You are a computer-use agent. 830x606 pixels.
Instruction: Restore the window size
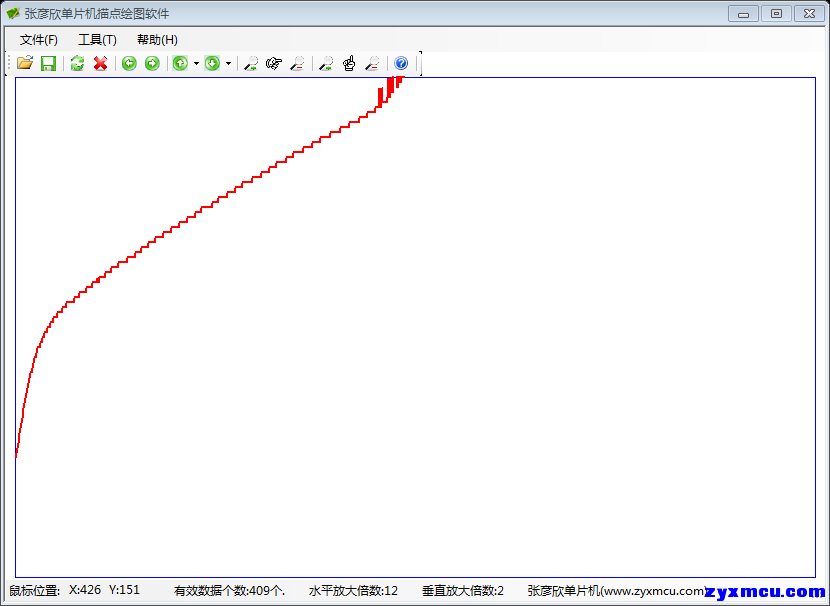(776, 14)
